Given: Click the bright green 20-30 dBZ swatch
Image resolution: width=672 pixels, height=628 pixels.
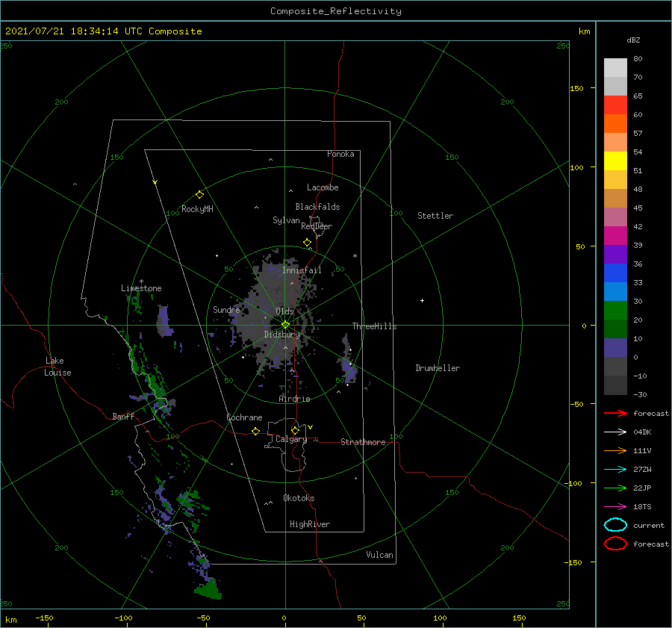Looking at the screenshot, I should 615,311.
